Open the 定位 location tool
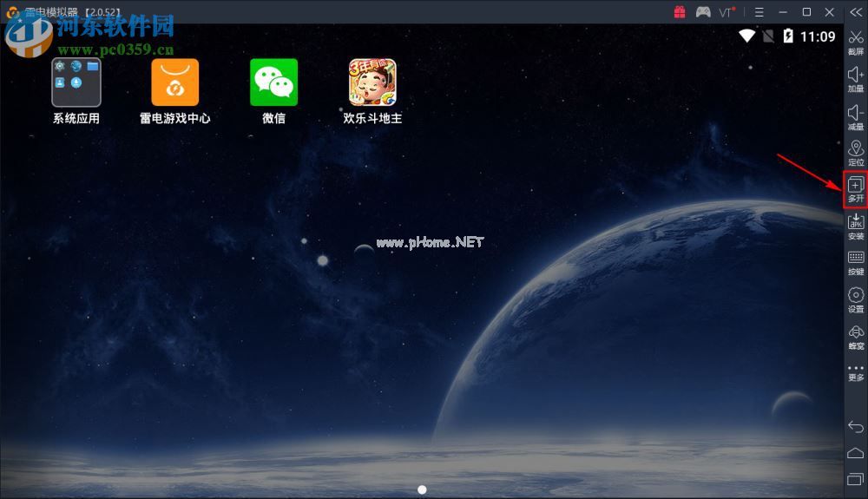Image resolution: width=868 pixels, height=499 pixels. (856, 154)
